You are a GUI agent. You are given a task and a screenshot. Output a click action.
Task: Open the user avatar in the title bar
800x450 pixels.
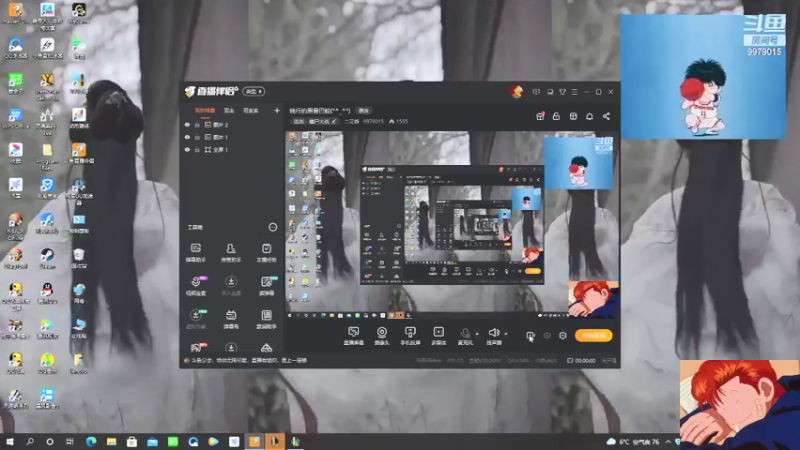pyautogui.click(x=517, y=92)
